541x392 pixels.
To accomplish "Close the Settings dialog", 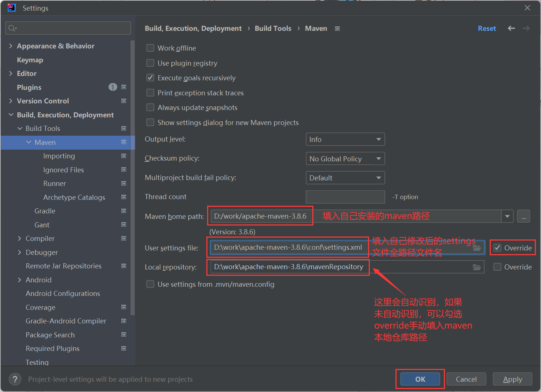I will click(x=527, y=8).
